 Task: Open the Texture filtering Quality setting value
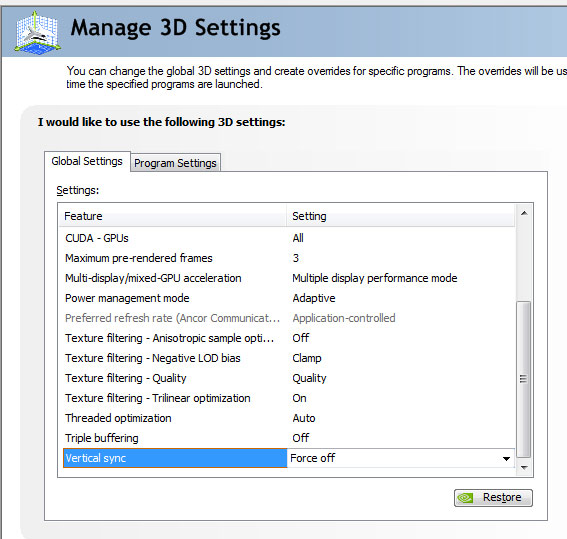309,378
